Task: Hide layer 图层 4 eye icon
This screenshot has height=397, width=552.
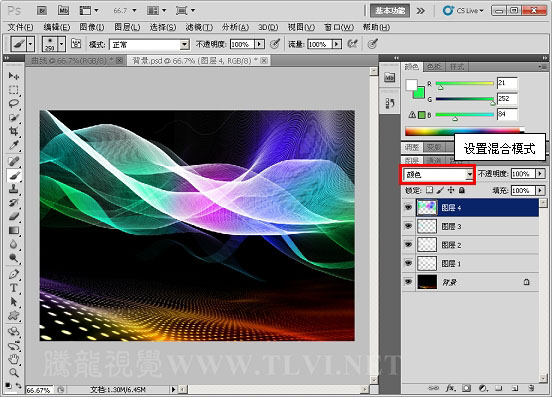Action: (408, 208)
